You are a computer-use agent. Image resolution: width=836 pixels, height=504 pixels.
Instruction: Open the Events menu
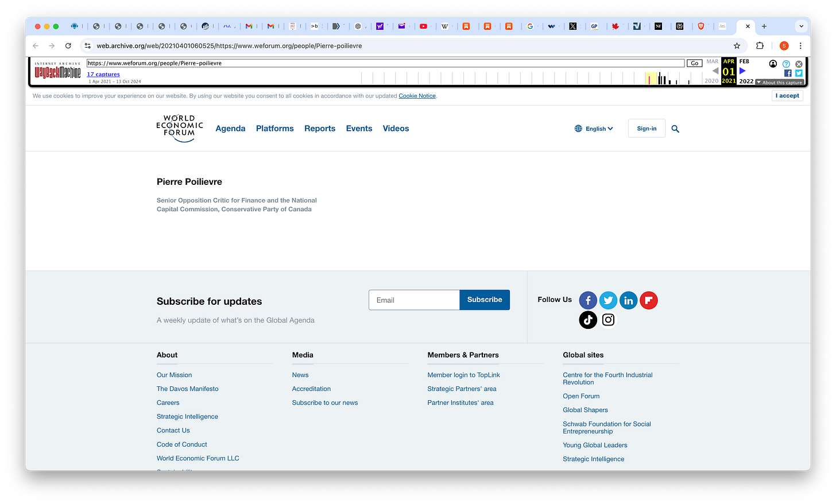(359, 129)
